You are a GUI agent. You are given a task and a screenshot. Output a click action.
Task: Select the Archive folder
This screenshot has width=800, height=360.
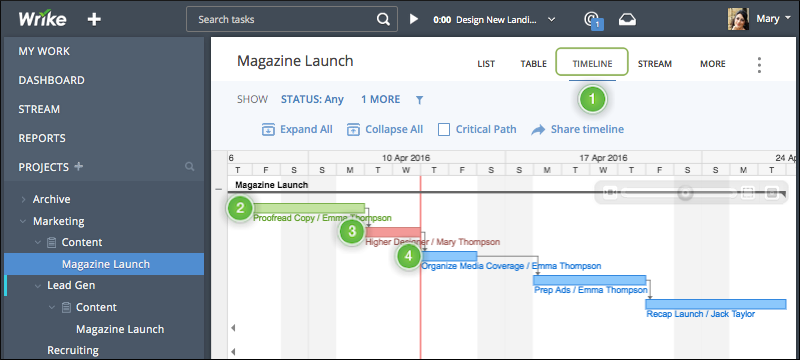click(x=52, y=199)
